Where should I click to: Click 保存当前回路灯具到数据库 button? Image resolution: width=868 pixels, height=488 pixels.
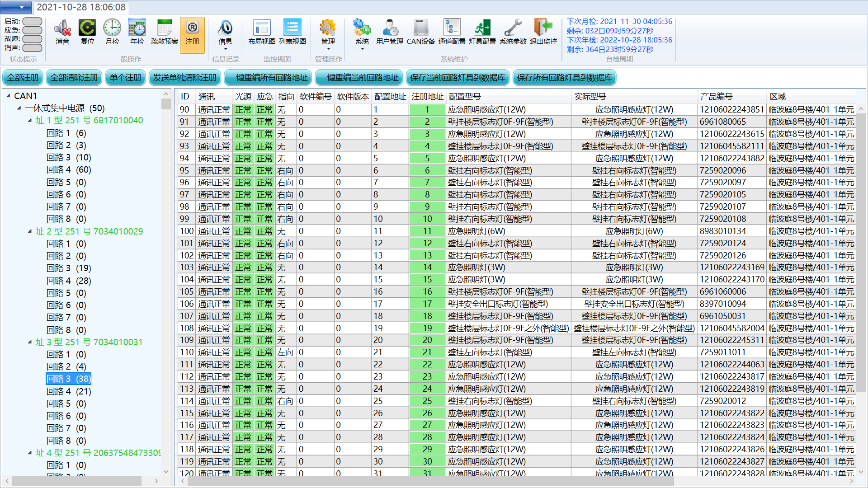tap(458, 78)
